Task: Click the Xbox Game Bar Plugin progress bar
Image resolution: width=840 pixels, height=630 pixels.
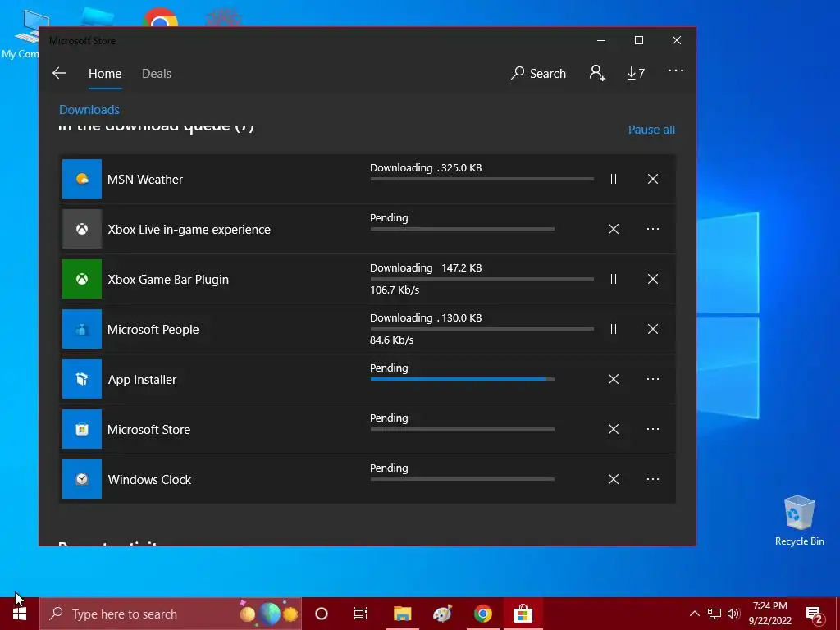Action: coord(482,279)
